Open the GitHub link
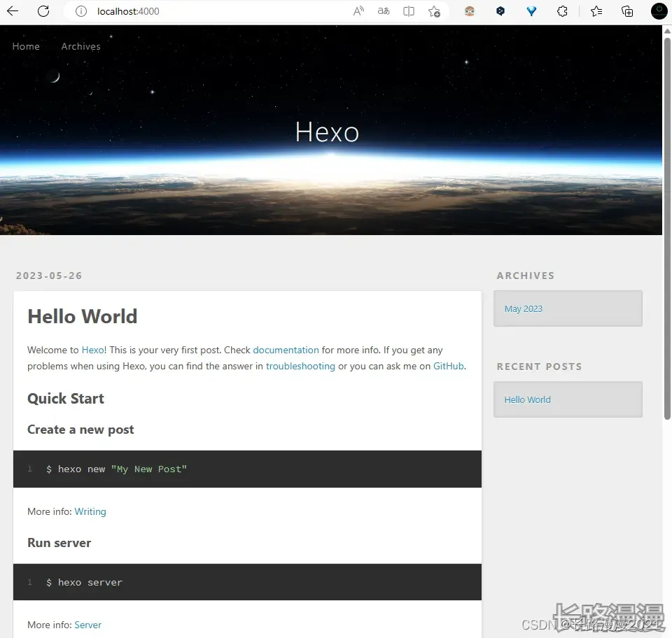 [448, 366]
